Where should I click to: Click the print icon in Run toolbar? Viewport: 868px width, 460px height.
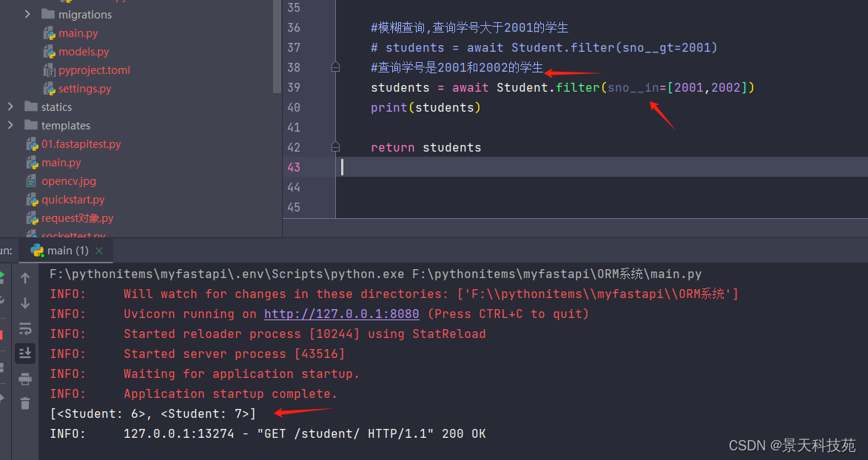pyautogui.click(x=25, y=379)
